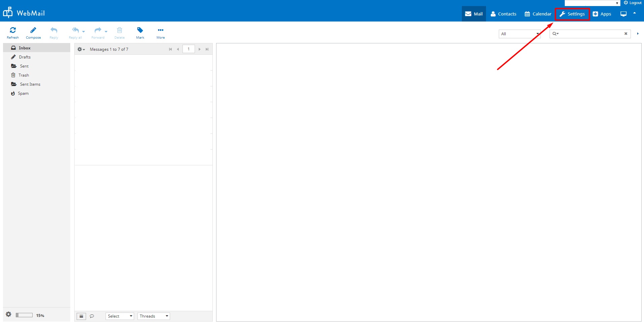Go to next page of messages

(200, 49)
